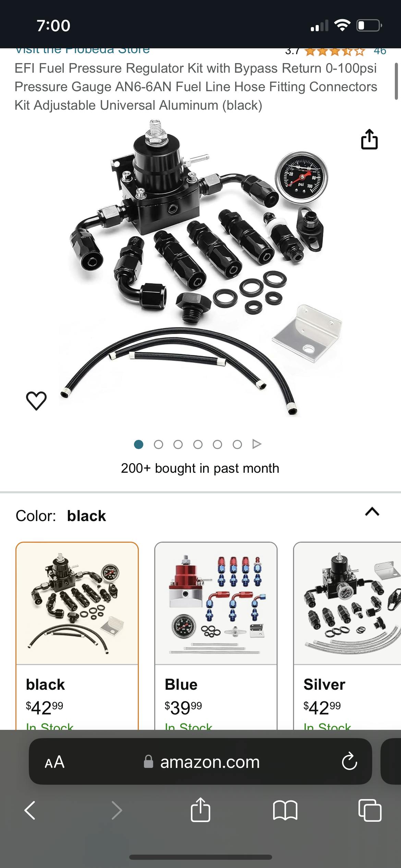Collapse the Color options section
This screenshot has width=401, height=868.
(372, 512)
